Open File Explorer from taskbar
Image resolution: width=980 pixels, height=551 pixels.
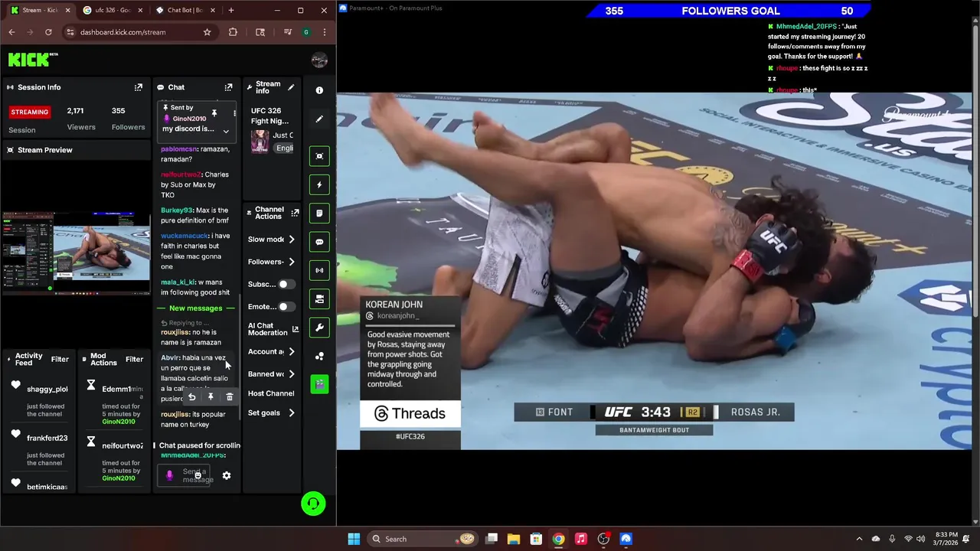[514, 539]
